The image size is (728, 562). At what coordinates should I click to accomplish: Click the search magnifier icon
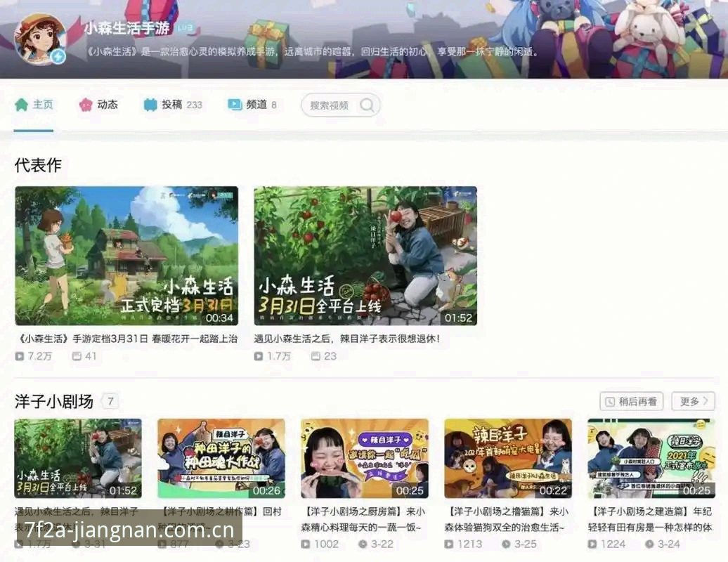point(367,105)
